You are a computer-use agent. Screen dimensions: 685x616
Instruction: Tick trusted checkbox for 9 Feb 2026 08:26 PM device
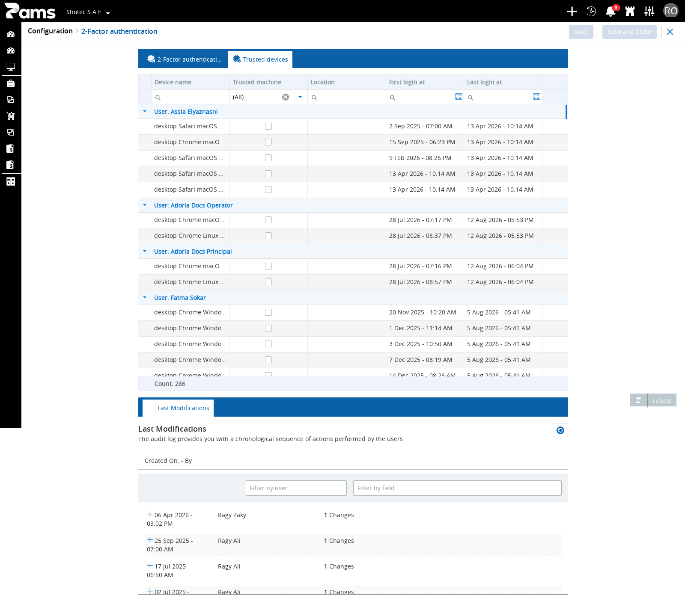268,158
